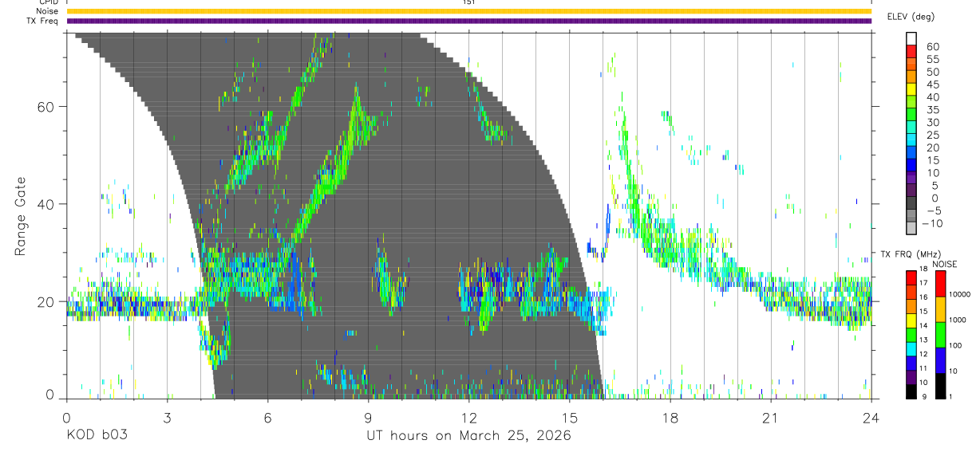Click the yellow band of the NOISE colorbar

pyautogui.click(x=940, y=309)
